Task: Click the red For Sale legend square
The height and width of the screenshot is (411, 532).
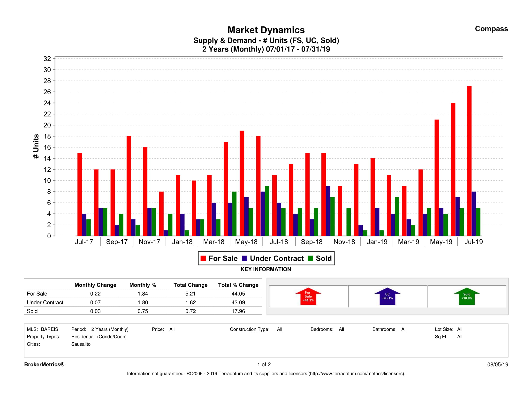Action: click(203, 258)
